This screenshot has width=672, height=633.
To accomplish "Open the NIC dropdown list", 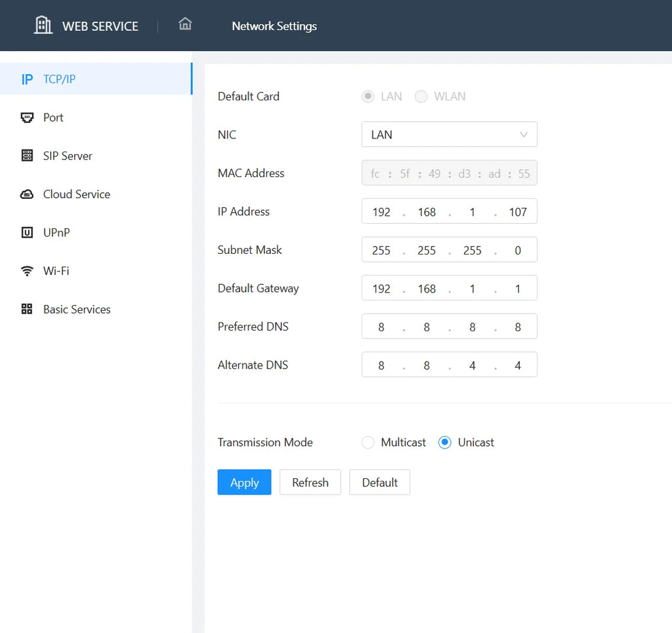I will (x=449, y=134).
